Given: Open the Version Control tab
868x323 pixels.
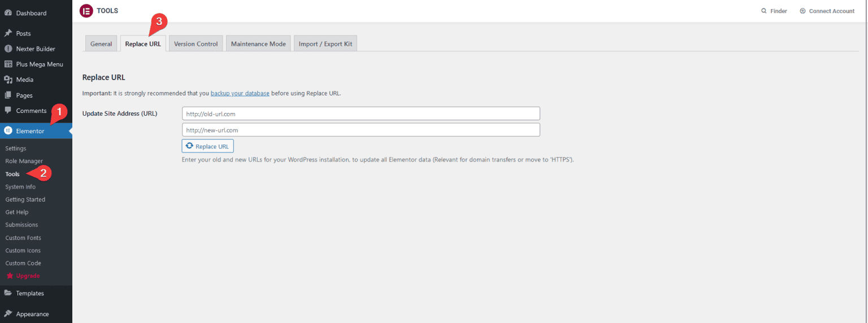Looking at the screenshot, I should pos(196,44).
